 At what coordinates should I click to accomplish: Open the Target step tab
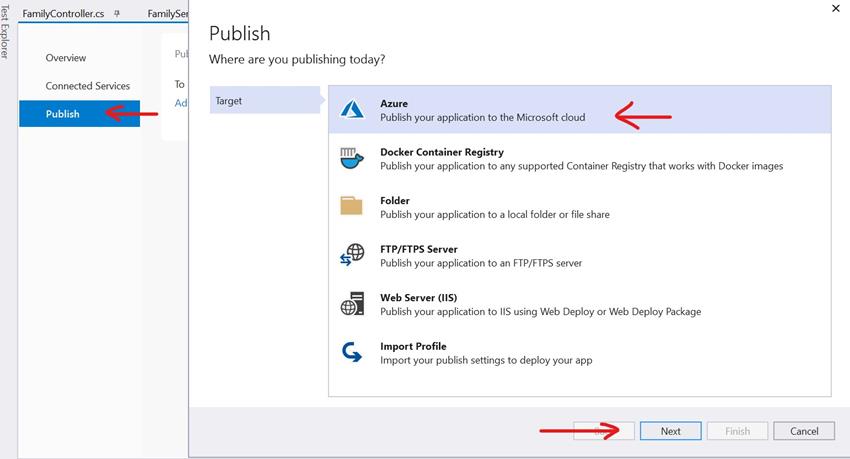click(265, 100)
